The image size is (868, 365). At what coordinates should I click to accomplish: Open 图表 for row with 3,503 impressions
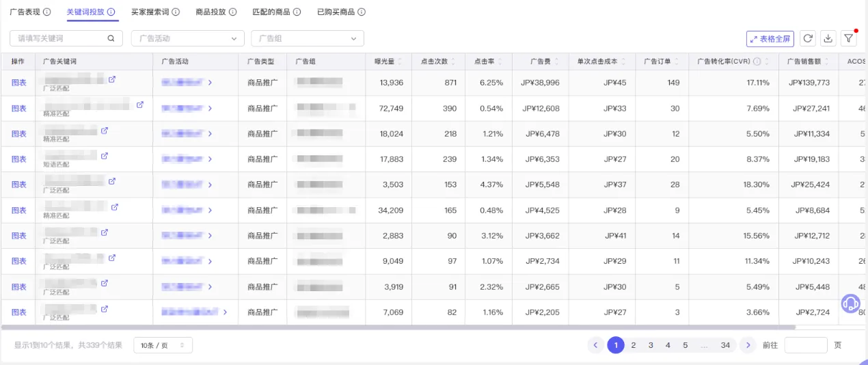tap(18, 185)
